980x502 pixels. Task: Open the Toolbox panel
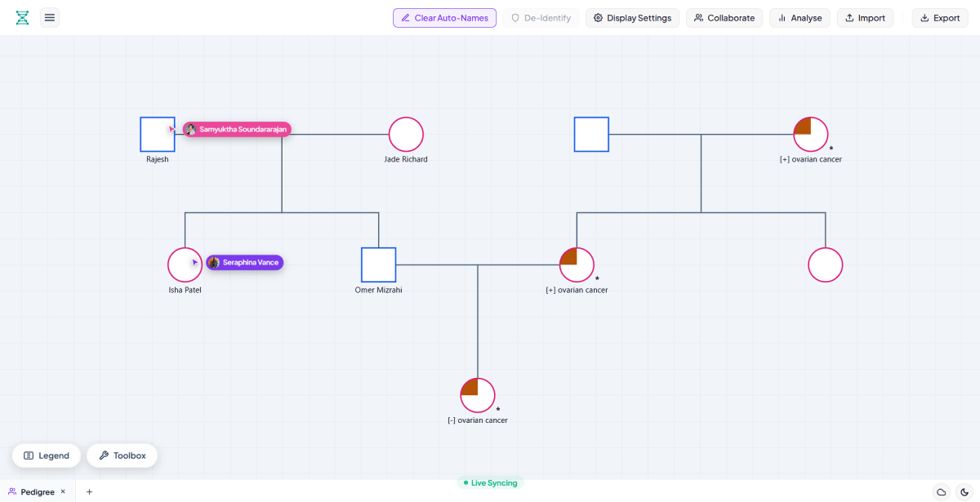(x=122, y=455)
